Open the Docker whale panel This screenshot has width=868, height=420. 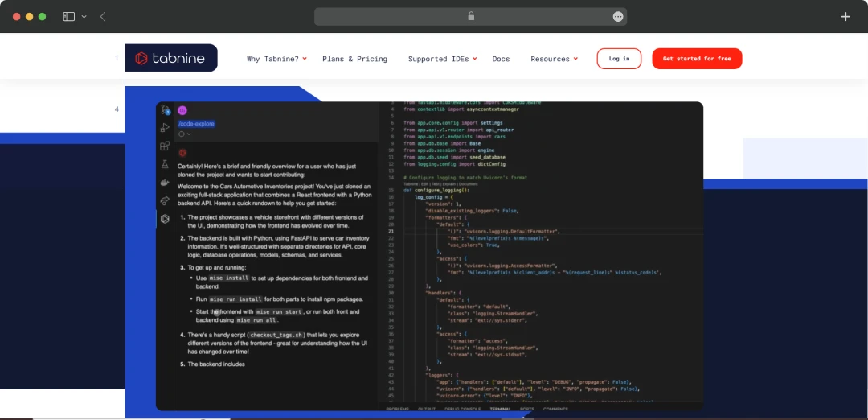(165, 183)
